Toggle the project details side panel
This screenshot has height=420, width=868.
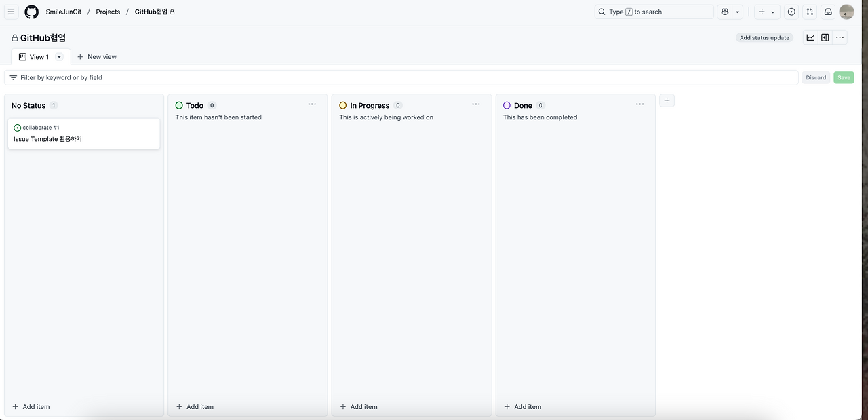point(825,37)
